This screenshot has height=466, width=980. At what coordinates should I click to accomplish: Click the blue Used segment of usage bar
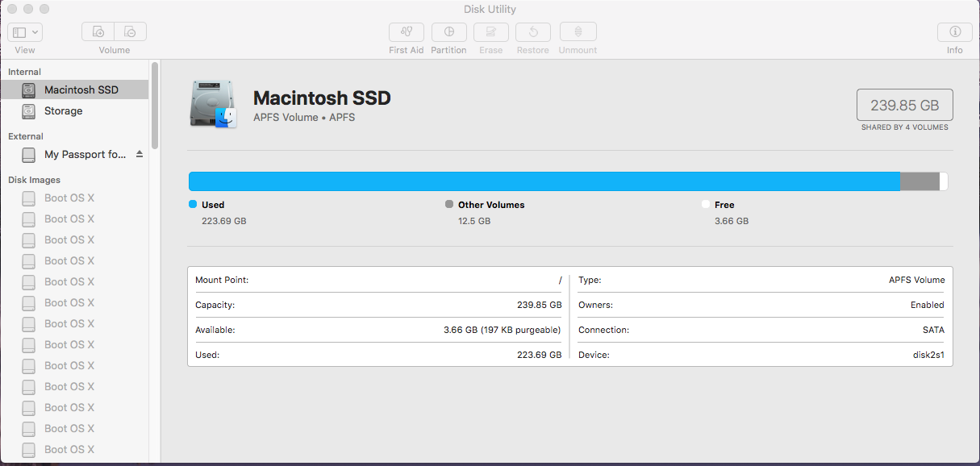544,181
